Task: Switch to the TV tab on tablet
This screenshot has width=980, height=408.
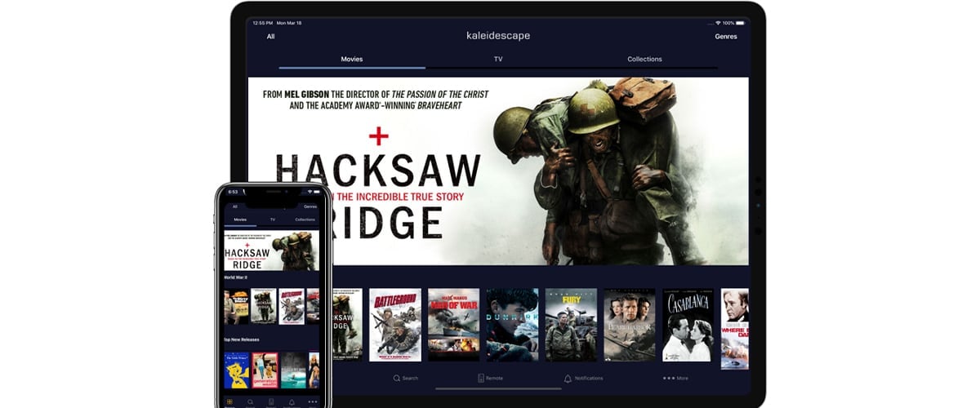Action: pyautogui.click(x=498, y=60)
